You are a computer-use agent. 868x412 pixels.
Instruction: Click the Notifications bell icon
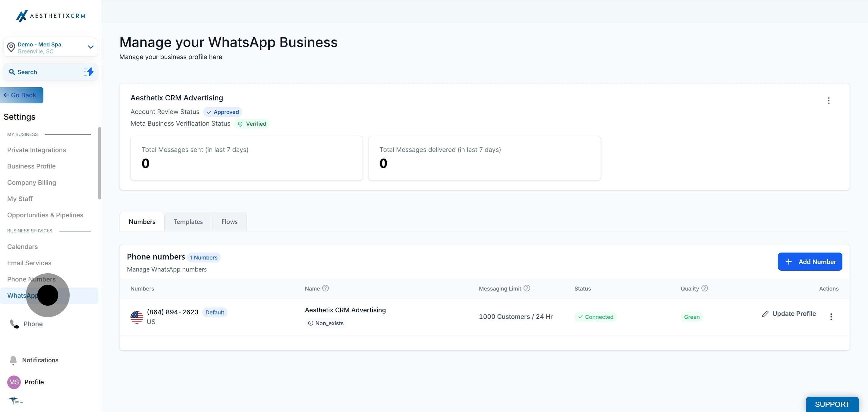[13, 360]
